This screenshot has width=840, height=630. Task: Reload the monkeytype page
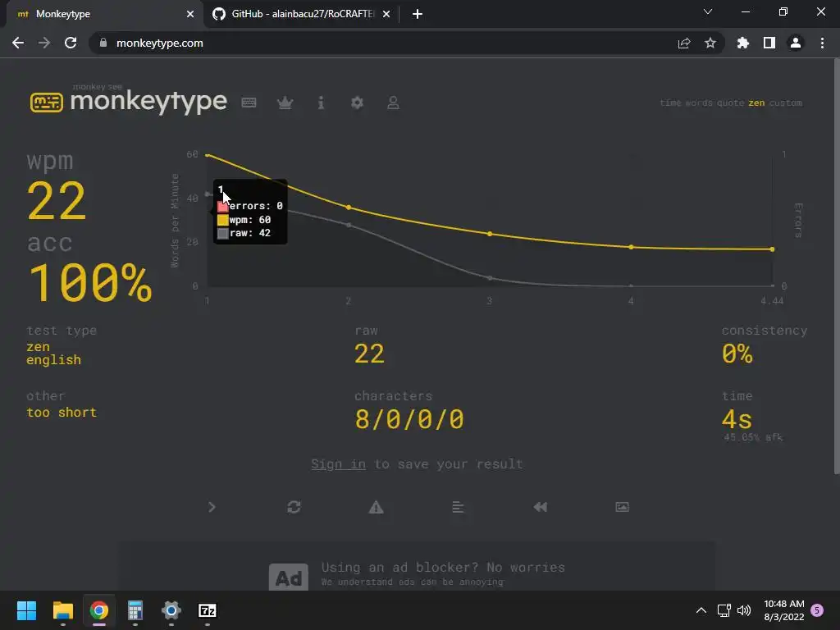click(71, 43)
